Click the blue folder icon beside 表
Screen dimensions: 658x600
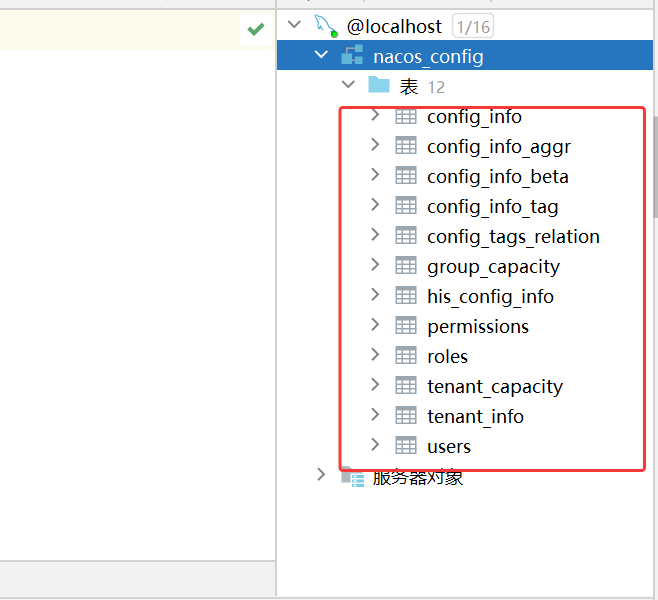coord(379,85)
